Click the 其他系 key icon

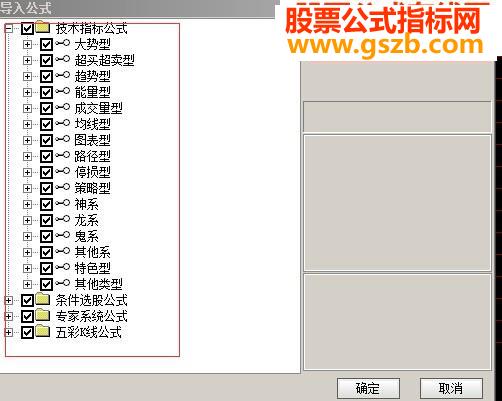63,252
